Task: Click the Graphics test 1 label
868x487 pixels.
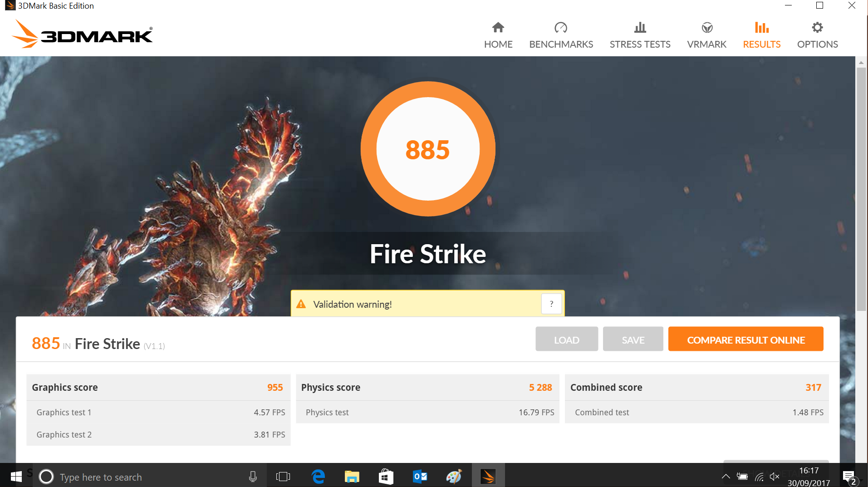Action: click(x=64, y=412)
